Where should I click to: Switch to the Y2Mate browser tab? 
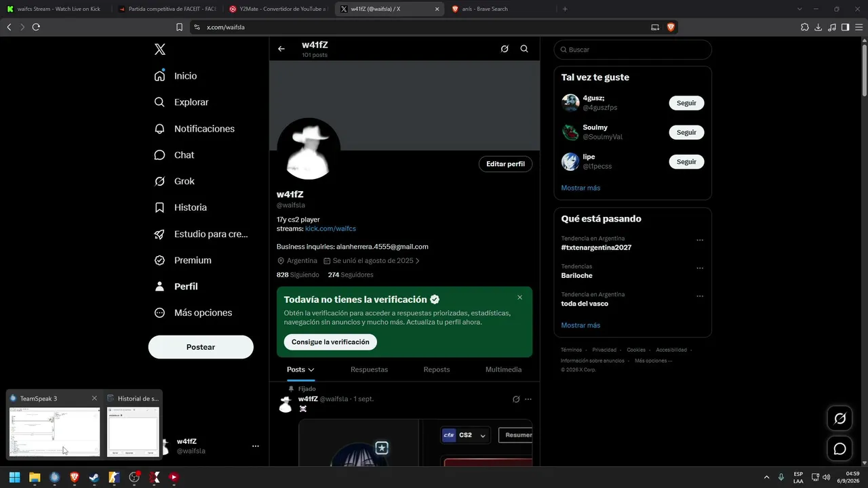pos(278,9)
